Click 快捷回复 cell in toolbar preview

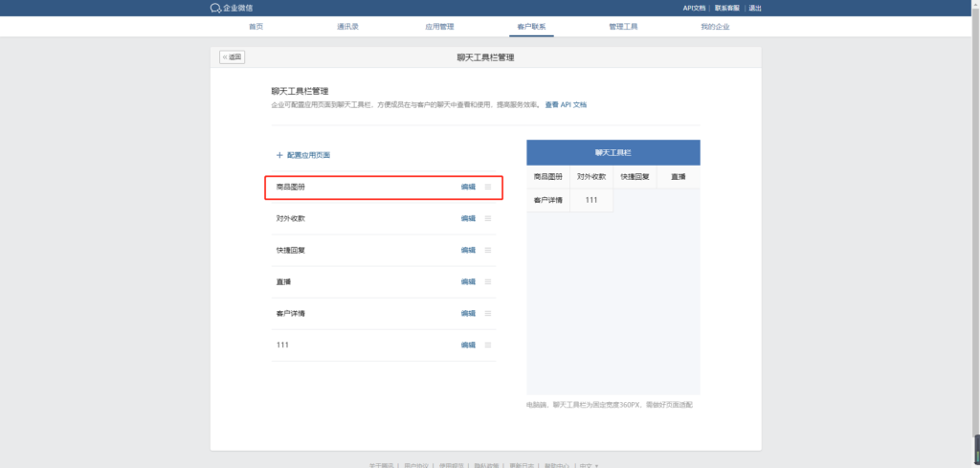(635, 177)
